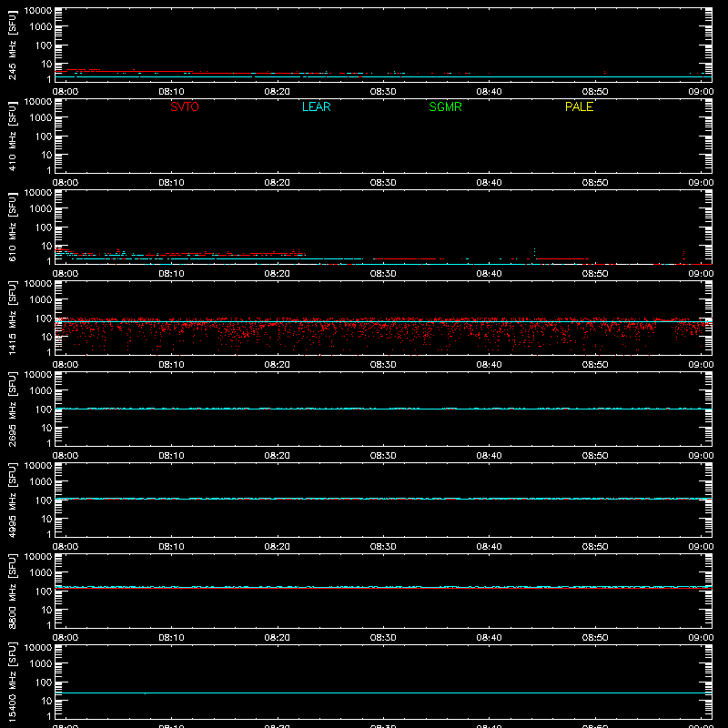728x728 pixels.
Task: Click 08:30 time label below 245 MHz plot
Action: (x=383, y=92)
